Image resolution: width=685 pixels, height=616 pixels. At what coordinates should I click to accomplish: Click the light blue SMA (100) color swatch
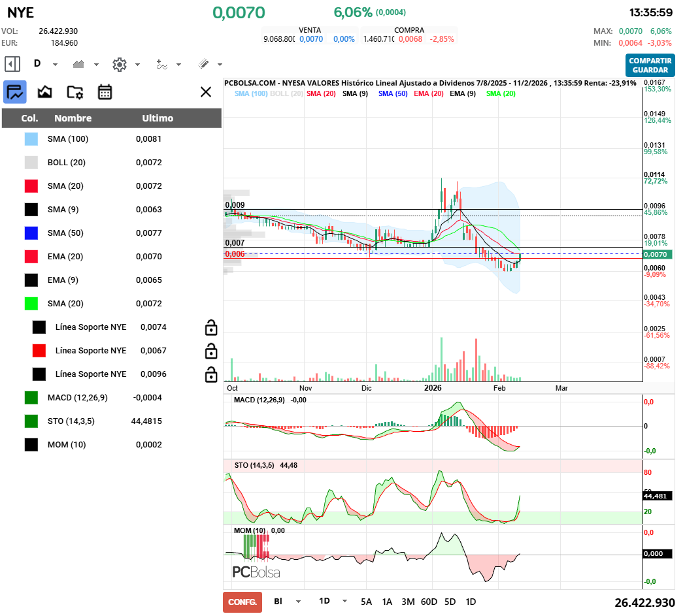[x=31, y=139]
